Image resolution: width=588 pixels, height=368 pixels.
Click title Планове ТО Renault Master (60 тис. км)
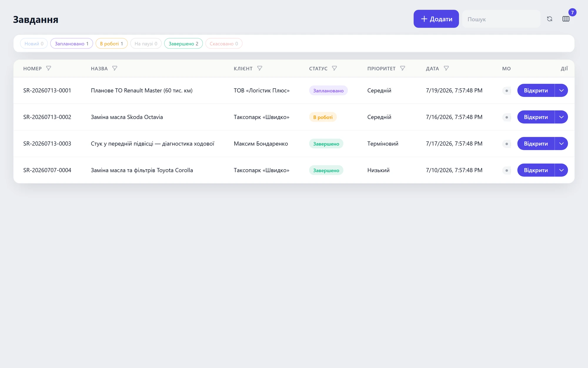click(x=142, y=90)
